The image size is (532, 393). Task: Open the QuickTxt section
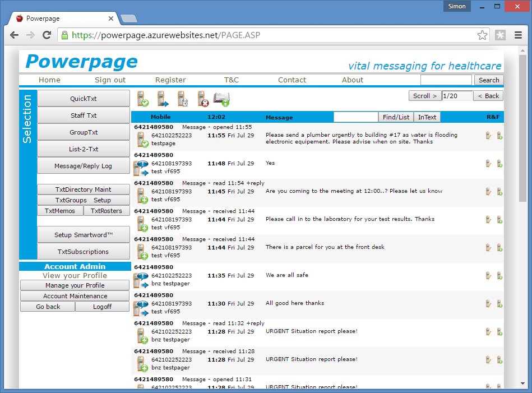(x=83, y=99)
